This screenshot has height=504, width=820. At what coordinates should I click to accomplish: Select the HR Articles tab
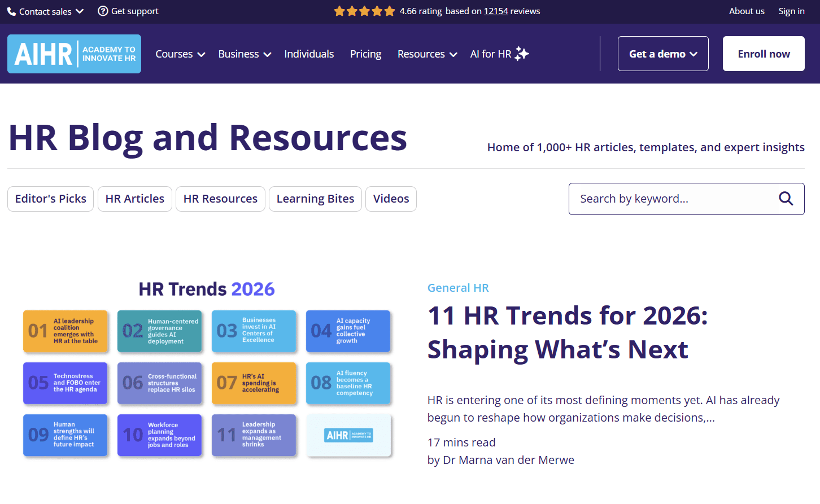click(135, 199)
